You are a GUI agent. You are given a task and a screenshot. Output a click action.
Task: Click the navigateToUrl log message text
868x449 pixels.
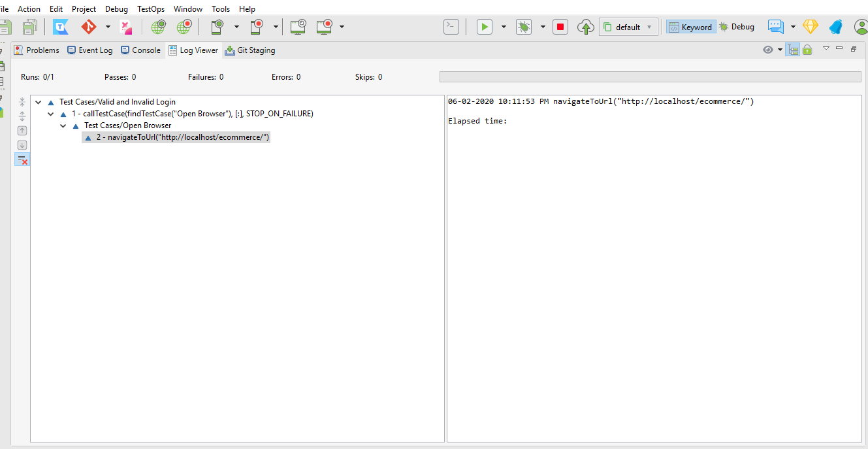pos(654,101)
